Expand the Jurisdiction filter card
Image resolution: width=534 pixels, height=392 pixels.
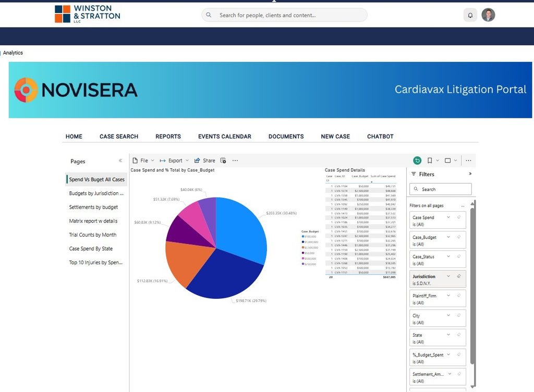[x=448, y=276]
